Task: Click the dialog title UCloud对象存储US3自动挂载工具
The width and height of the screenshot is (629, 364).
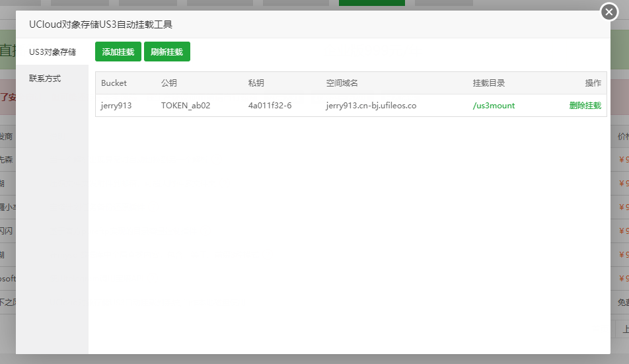Action: coord(100,24)
